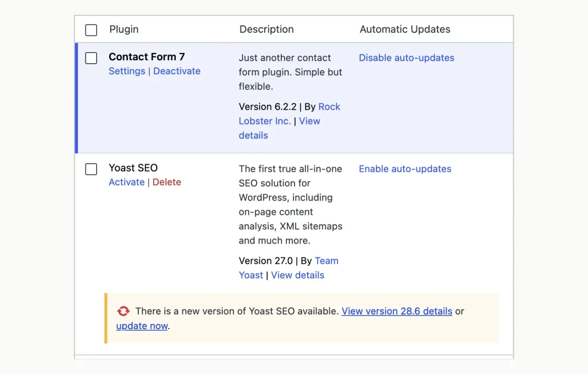588x374 pixels.
Task: Click the Description column header
Action: coord(266,29)
